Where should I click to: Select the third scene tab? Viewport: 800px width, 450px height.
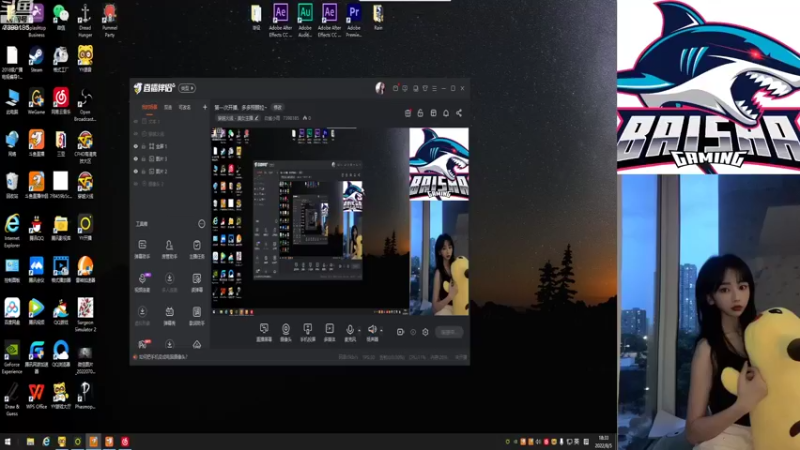click(185, 107)
